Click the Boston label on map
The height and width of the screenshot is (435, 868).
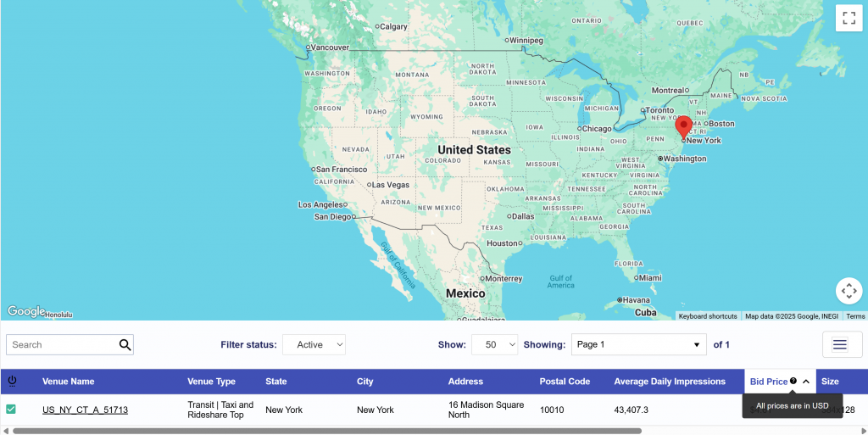pos(722,124)
